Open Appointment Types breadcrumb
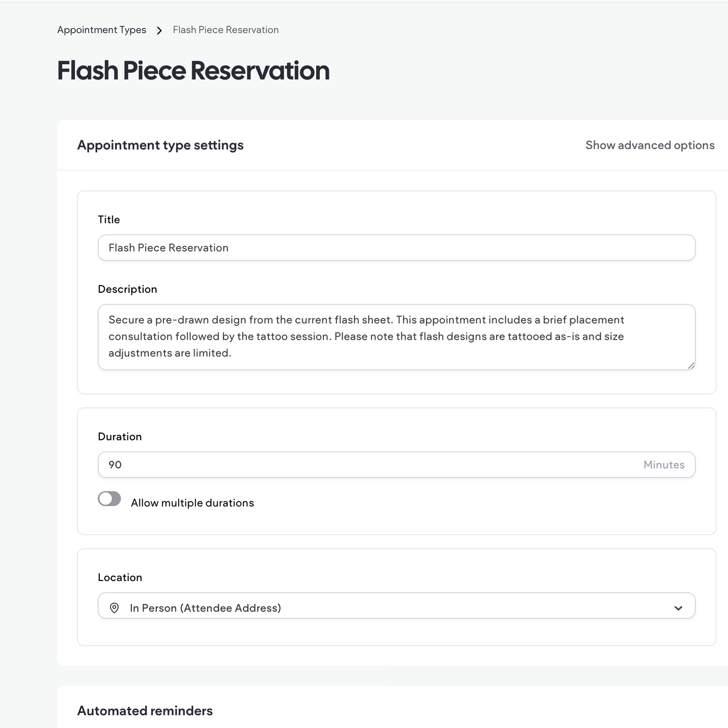 tap(101, 30)
